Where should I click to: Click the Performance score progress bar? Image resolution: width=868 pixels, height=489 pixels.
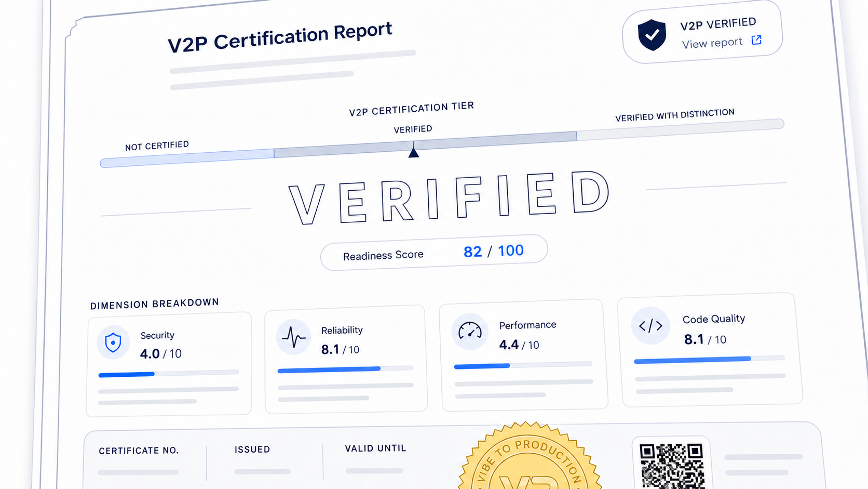point(523,365)
